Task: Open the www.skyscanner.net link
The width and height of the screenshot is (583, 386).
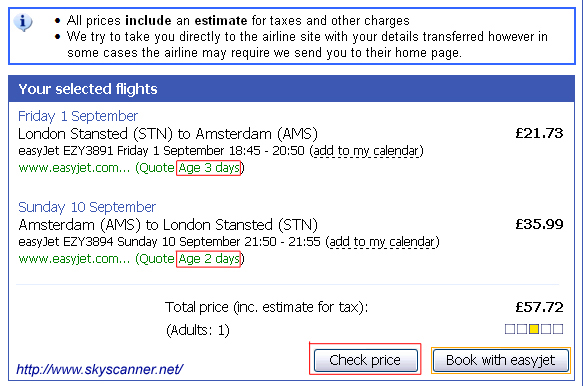Action: click(x=100, y=369)
